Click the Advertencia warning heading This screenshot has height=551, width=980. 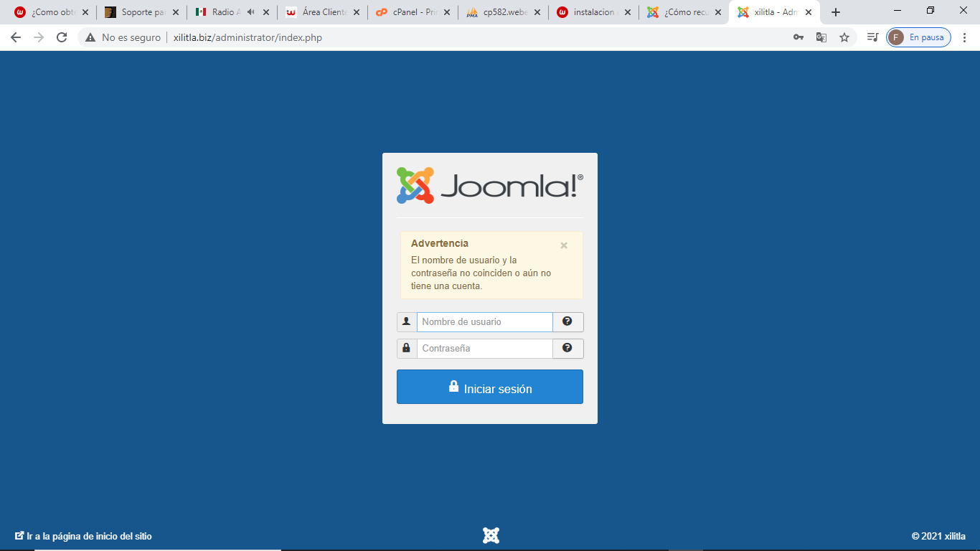[x=440, y=243]
